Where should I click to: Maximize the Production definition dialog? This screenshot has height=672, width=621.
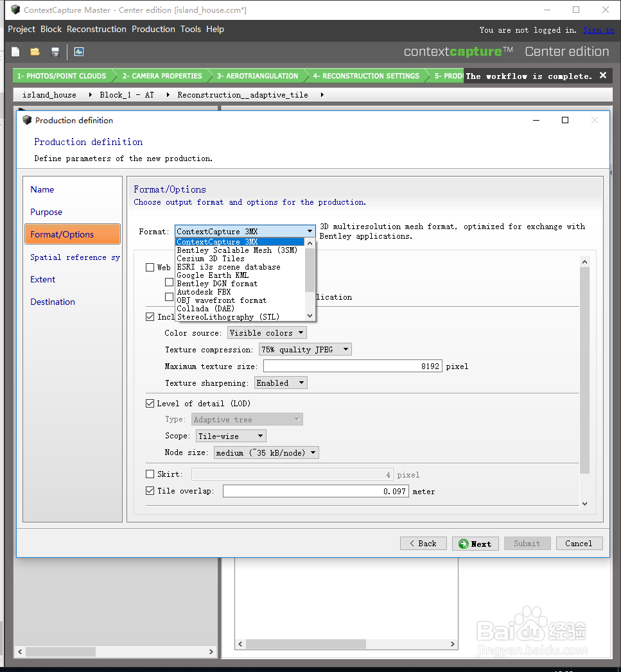(565, 120)
